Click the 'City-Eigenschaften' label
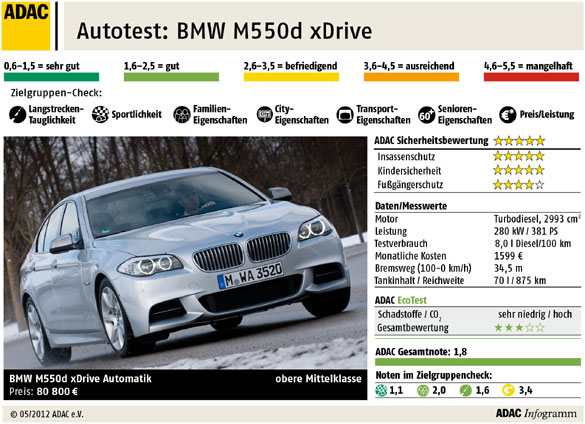The image size is (585, 424). point(302,114)
